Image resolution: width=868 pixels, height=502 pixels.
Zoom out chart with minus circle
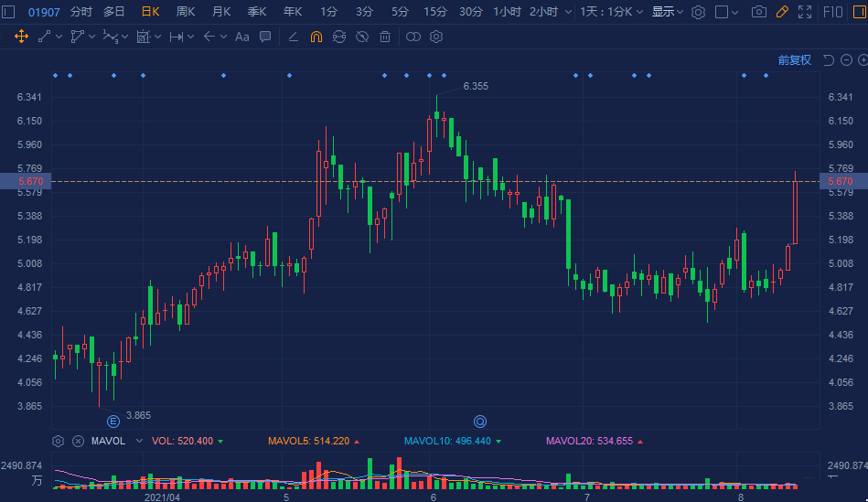846,59
